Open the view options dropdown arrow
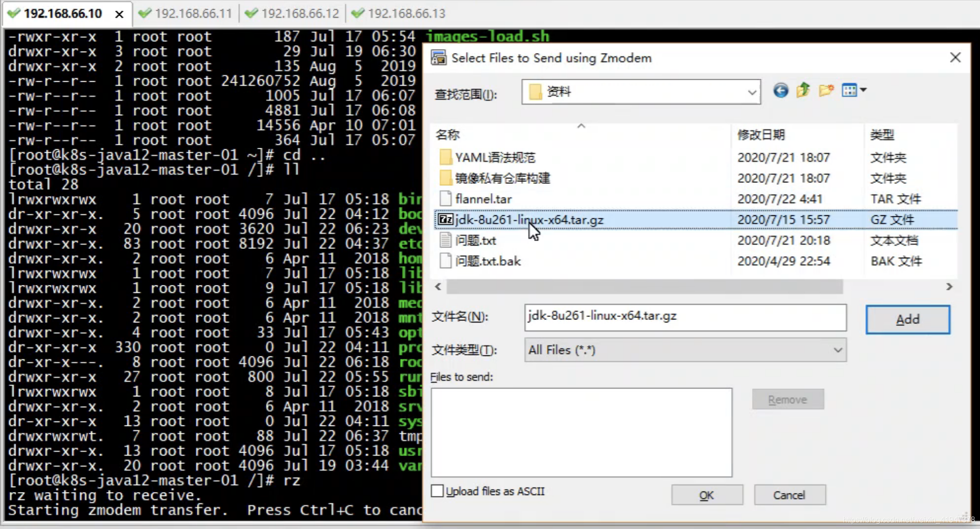The width and height of the screenshot is (980, 529). [x=863, y=90]
